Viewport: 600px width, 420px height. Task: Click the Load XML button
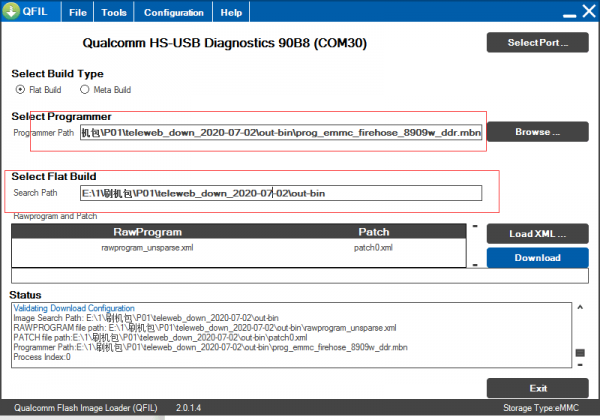click(537, 234)
